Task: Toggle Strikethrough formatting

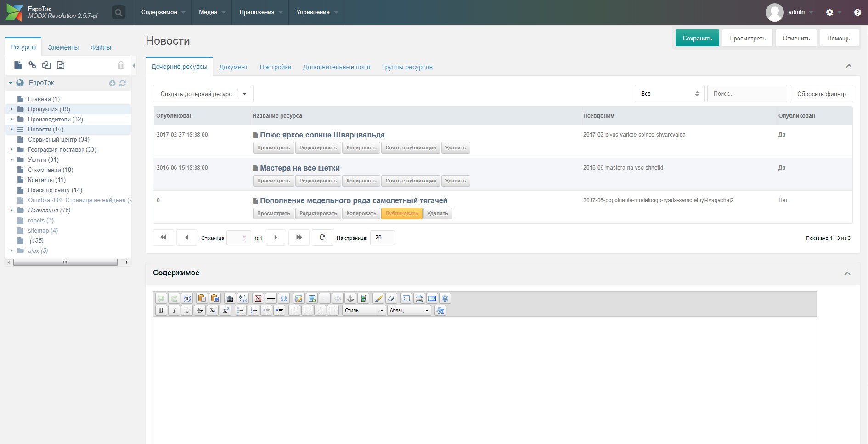Action: point(200,310)
